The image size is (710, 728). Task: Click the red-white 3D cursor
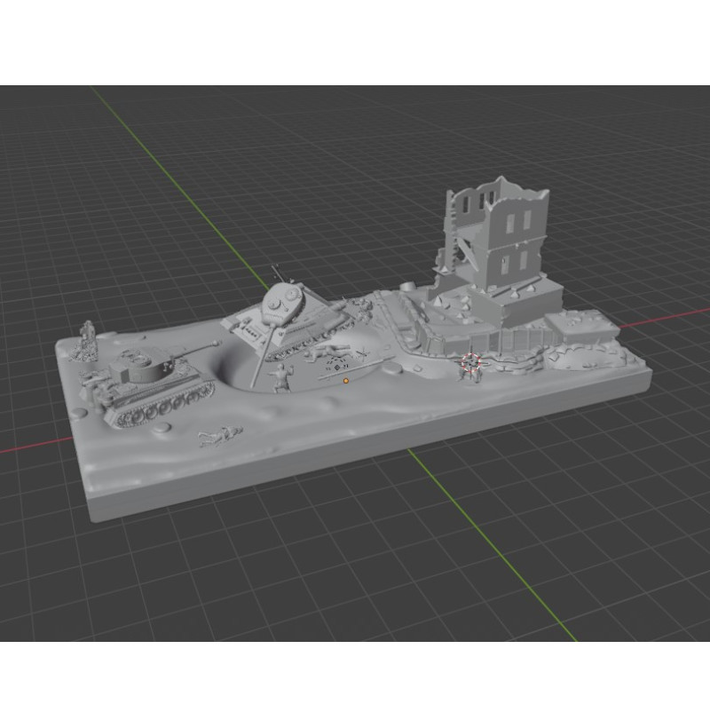471,362
